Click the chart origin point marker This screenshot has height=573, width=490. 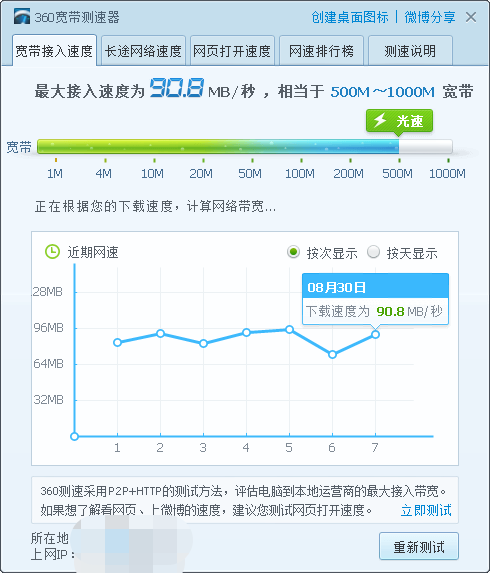(x=74, y=436)
